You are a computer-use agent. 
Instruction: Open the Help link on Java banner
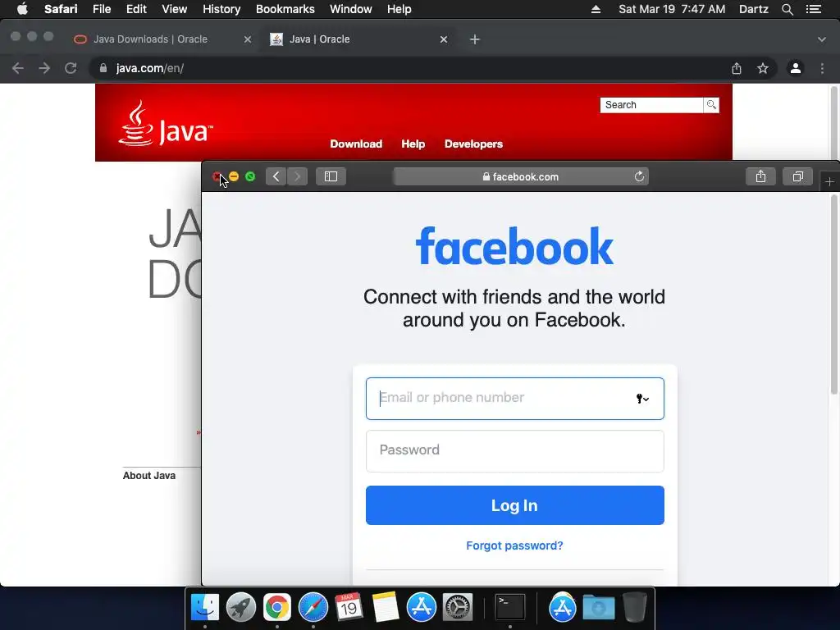[x=413, y=144]
